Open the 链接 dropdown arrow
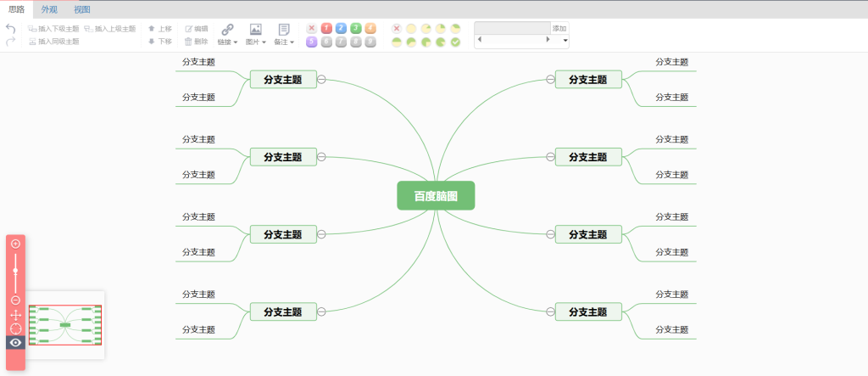 click(236, 42)
